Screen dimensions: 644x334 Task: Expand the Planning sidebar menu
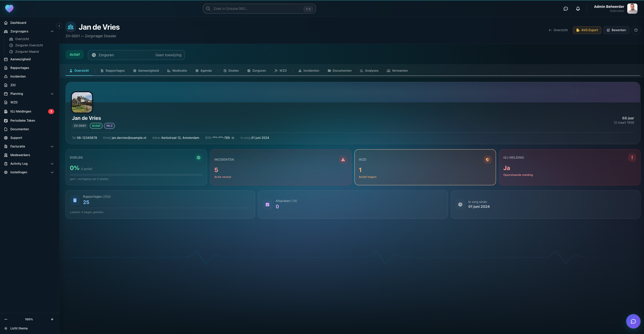coord(52,94)
